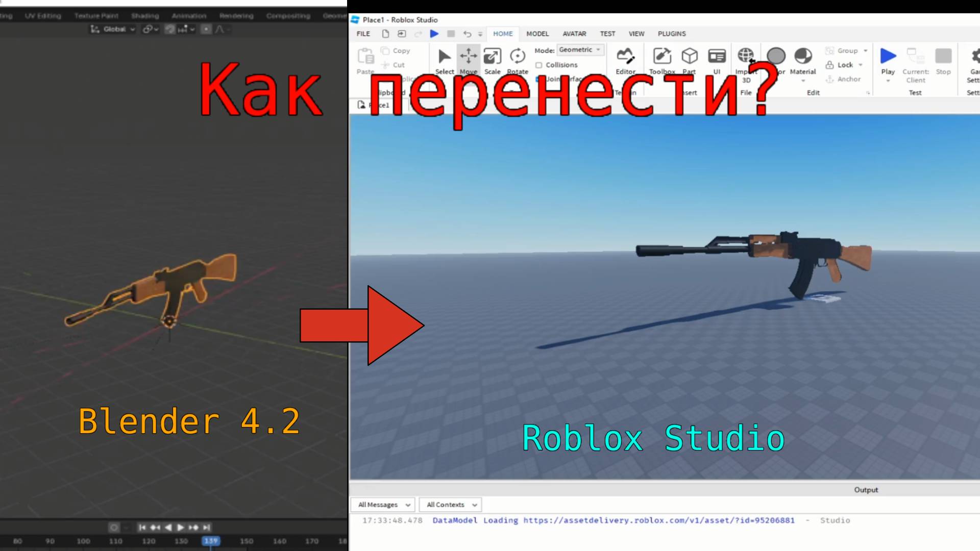Activate the Scale tool
The width and height of the screenshot is (980, 551).
[x=492, y=60]
